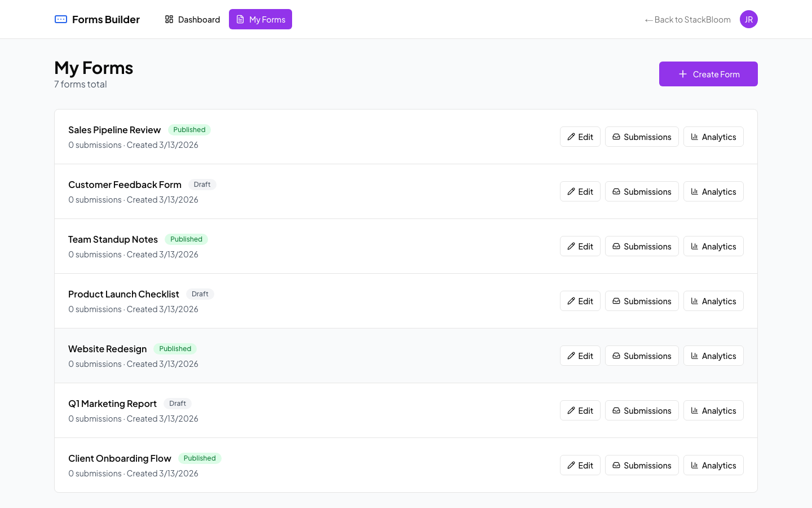Click the Dashboard grid icon
Image resolution: width=812 pixels, height=508 pixels.
click(169, 19)
